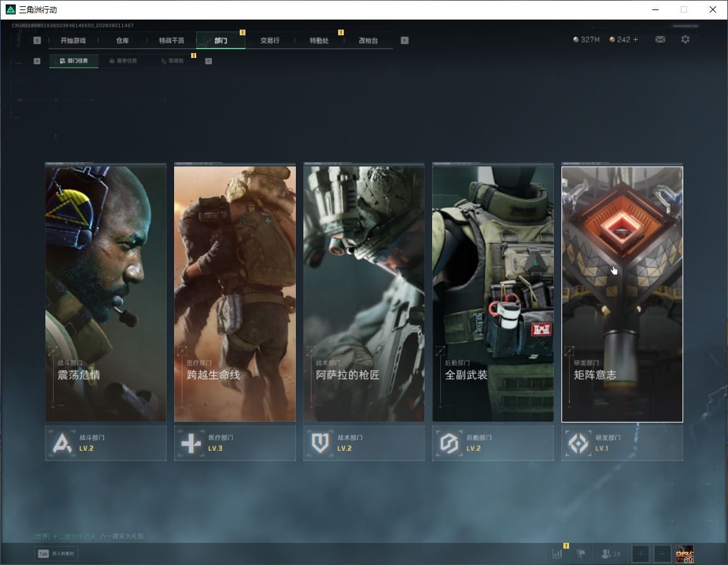Select the 战术部门 LV.2 level panel
Viewport: 728px width, 565px height.
click(364, 443)
